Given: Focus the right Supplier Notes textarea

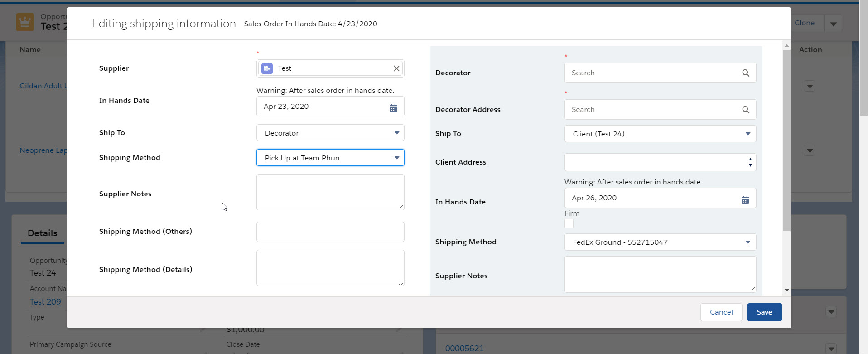Looking at the screenshot, I should [660, 274].
